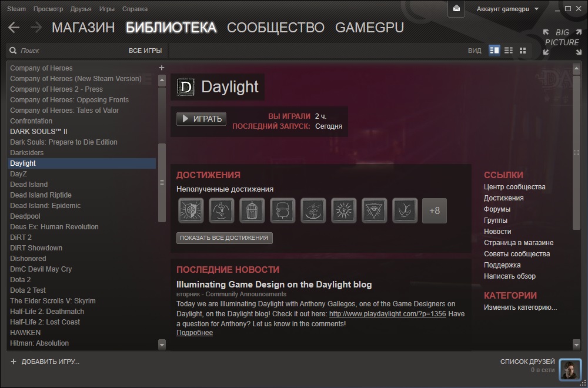Viewport: 588px width, 388px height.
Task: Switch to detail view mode
Action: 495,50
